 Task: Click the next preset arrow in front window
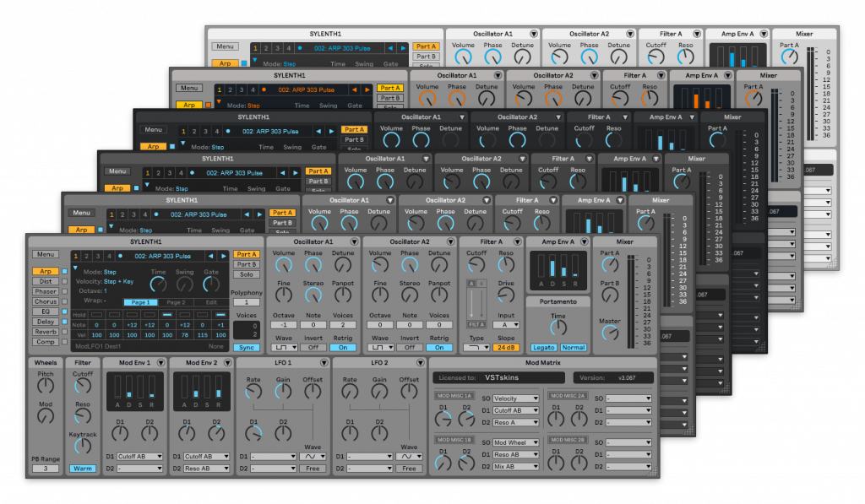[x=223, y=256]
